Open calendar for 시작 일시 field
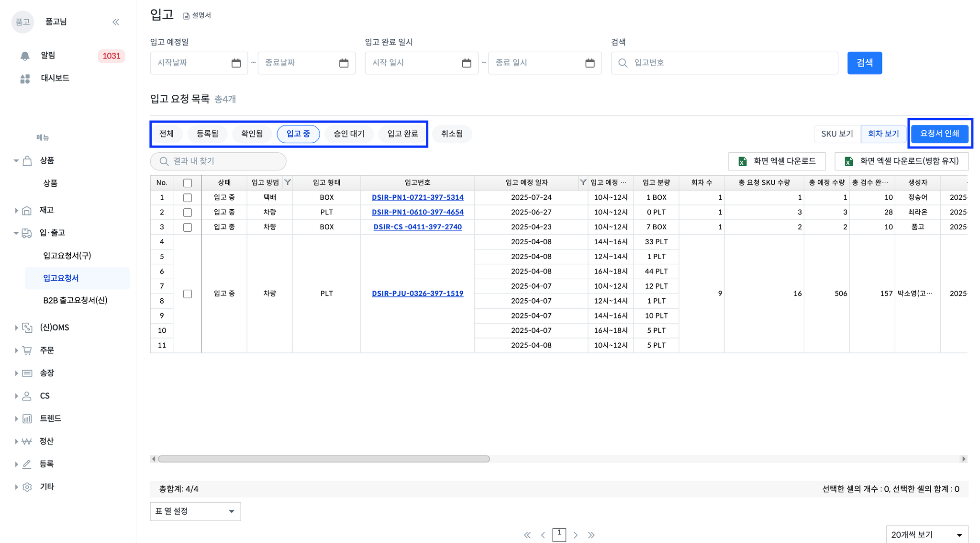Screen dimensions: 980x543 467,63
